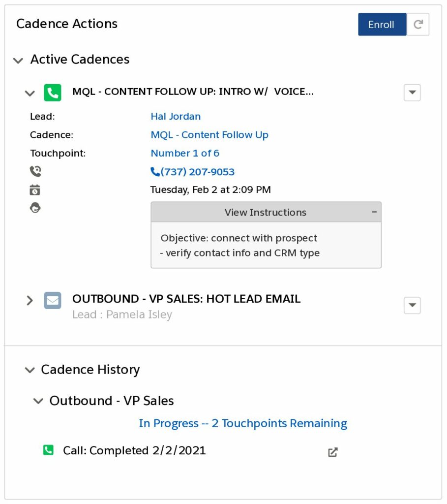The width and height of the screenshot is (447, 504).
Task: Click the headset agent icon beside instructions
Action: [35, 208]
